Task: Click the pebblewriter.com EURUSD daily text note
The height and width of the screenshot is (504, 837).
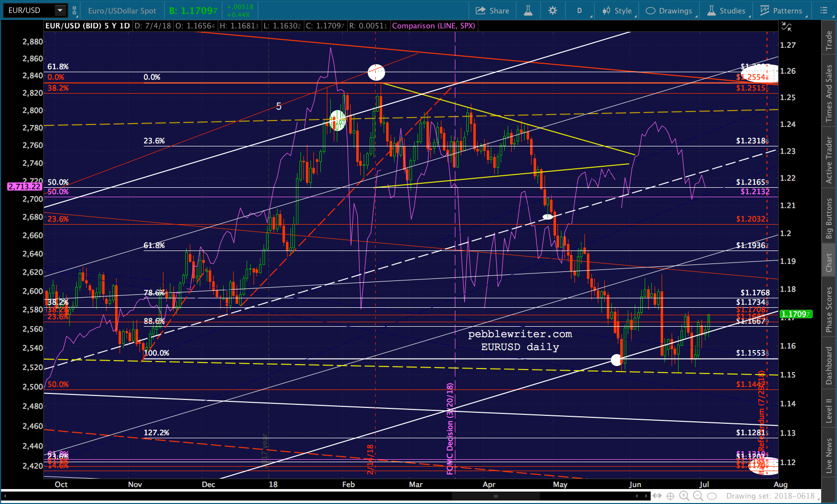Action: coord(520,340)
